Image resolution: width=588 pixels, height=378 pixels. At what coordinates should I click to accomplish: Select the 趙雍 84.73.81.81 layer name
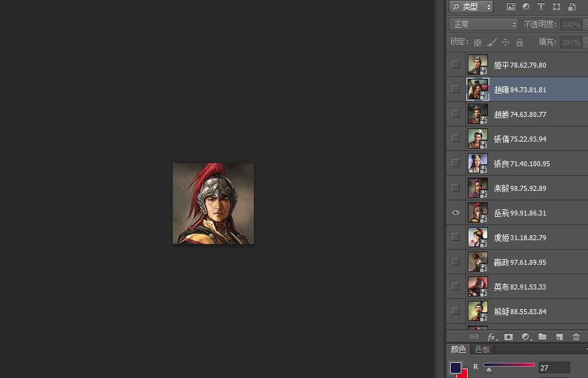tap(520, 90)
